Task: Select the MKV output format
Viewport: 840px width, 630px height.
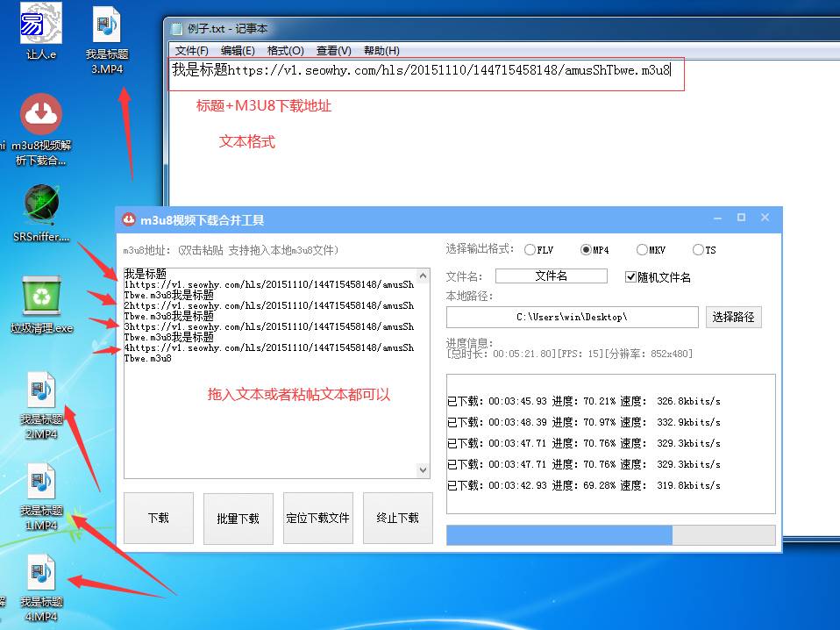Action: pos(642,250)
